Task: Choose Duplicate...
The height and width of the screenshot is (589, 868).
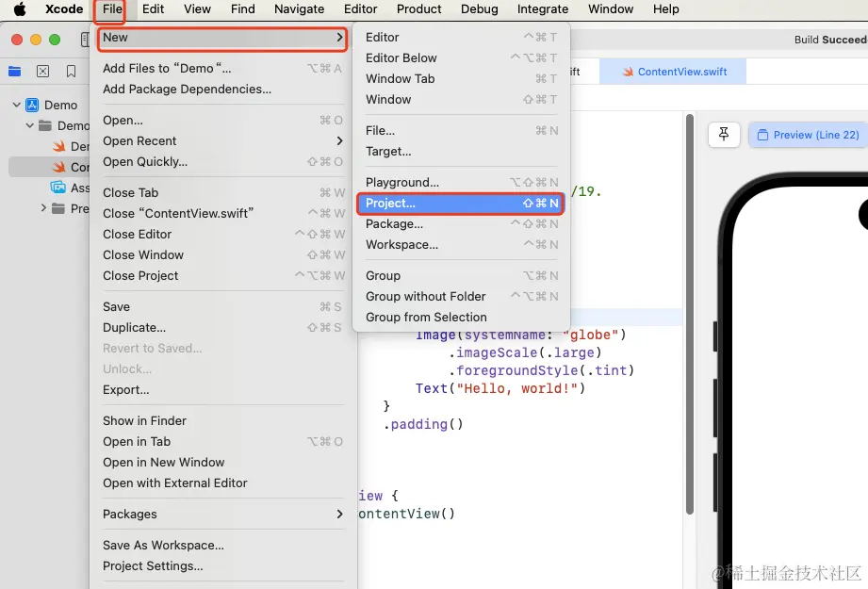Action: tap(222, 327)
